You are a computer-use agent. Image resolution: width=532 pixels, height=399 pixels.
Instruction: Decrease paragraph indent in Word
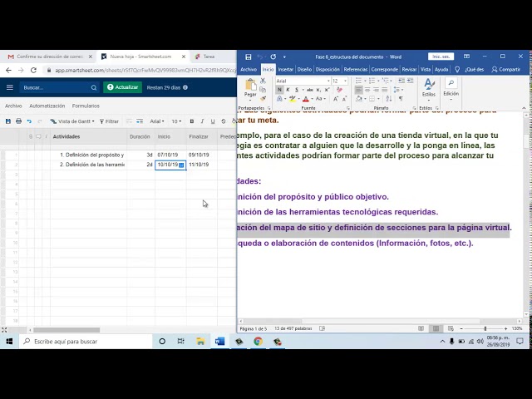pos(401,81)
